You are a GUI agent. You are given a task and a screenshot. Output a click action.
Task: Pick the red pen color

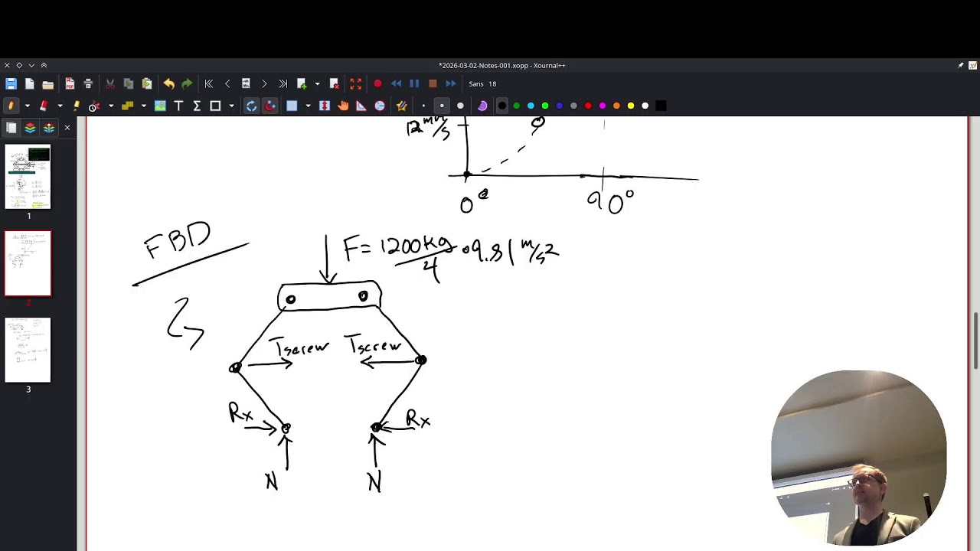tap(588, 106)
